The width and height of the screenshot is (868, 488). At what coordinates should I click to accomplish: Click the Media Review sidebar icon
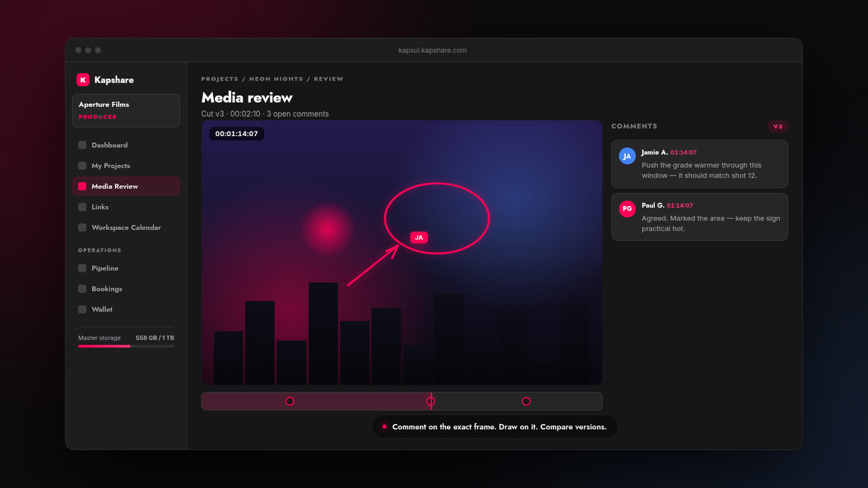[x=82, y=186]
